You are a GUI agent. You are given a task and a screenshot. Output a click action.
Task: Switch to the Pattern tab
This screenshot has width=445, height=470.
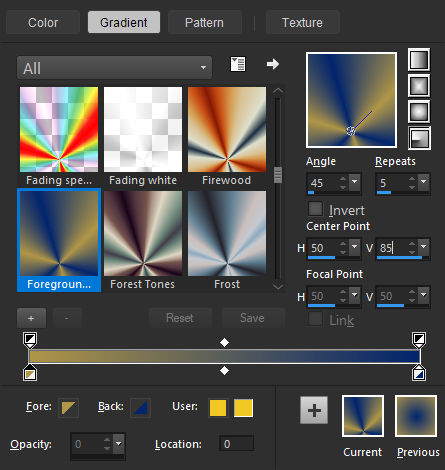point(204,23)
